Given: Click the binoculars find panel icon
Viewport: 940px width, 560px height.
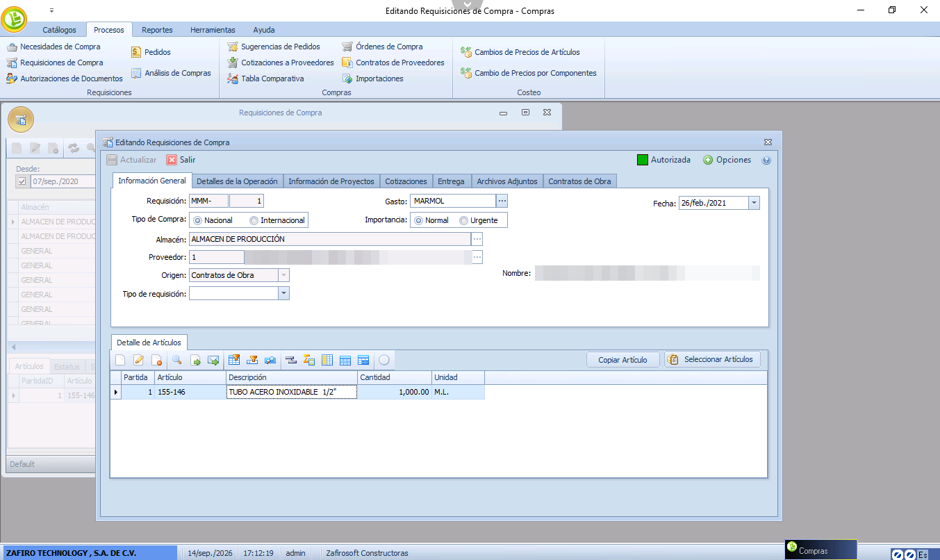Looking at the screenshot, I should [x=271, y=360].
